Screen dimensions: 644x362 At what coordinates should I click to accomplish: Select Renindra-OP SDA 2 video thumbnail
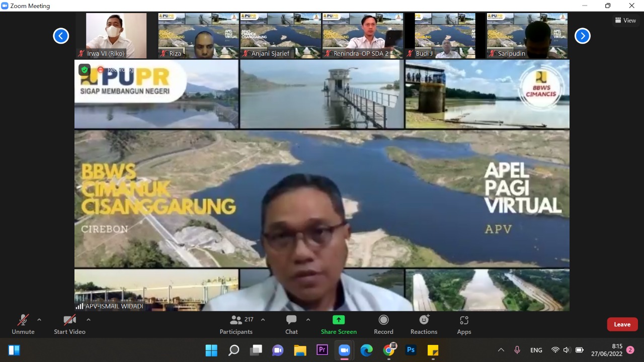pos(362,36)
